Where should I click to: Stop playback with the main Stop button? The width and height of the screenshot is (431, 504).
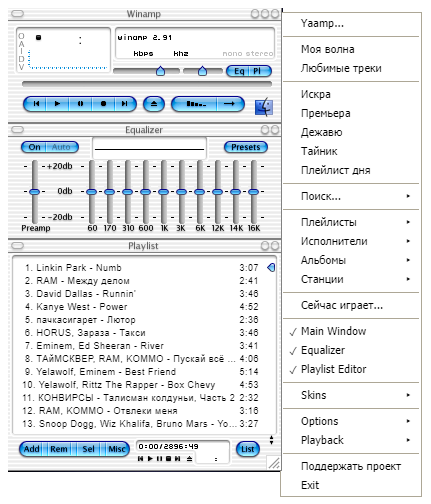[x=103, y=104]
